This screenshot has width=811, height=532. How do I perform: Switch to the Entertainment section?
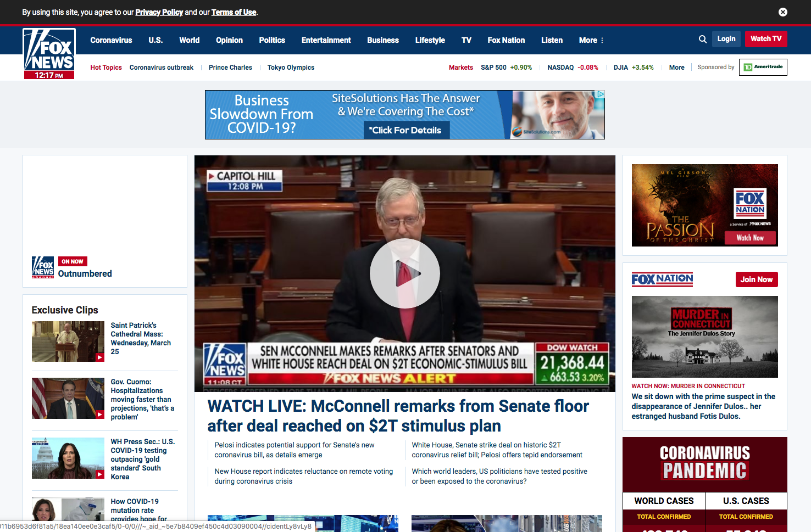tap(326, 40)
